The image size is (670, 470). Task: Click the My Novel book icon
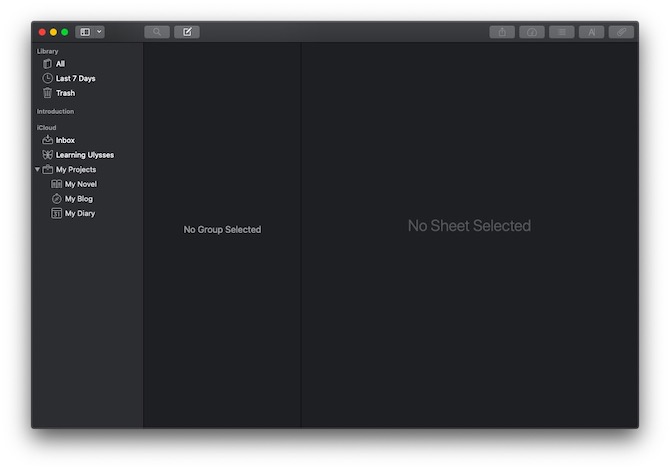pos(56,184)
